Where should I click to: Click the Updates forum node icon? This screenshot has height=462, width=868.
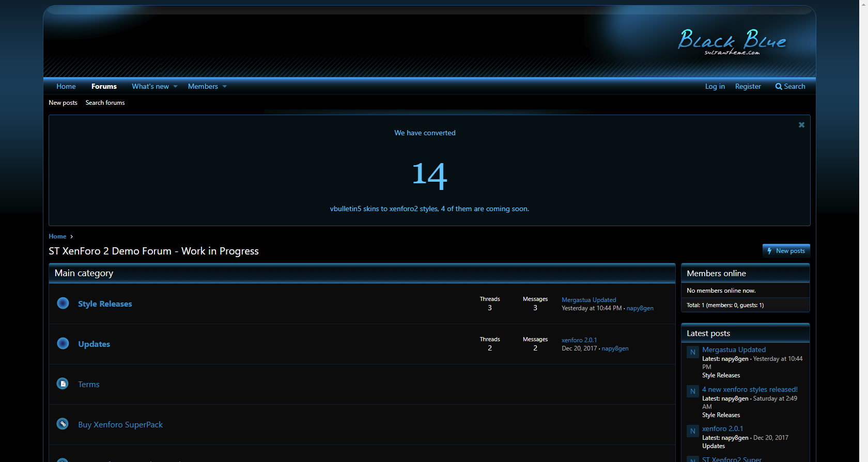[63, 343]
